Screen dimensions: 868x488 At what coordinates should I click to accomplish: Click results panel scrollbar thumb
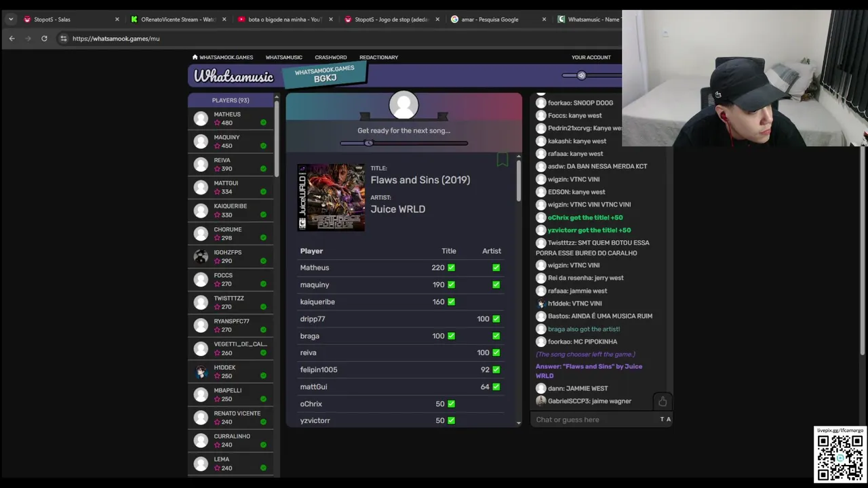519,181
